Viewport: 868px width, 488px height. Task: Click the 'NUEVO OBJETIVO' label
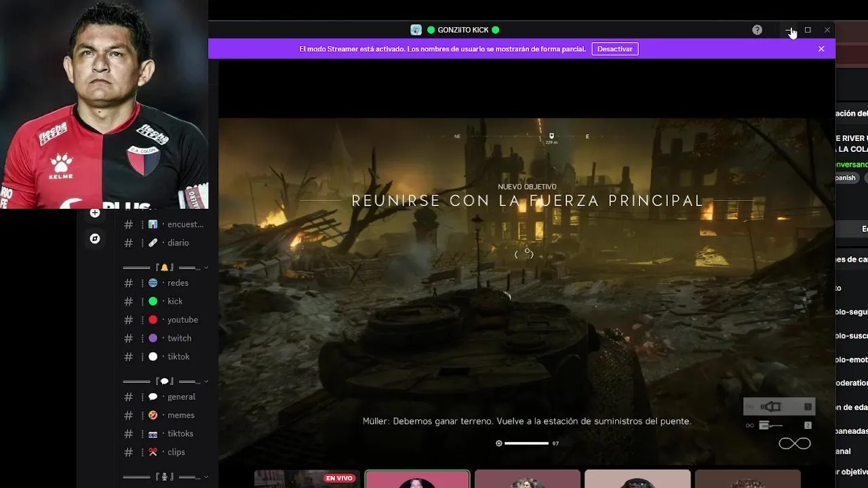click(527, 186)
